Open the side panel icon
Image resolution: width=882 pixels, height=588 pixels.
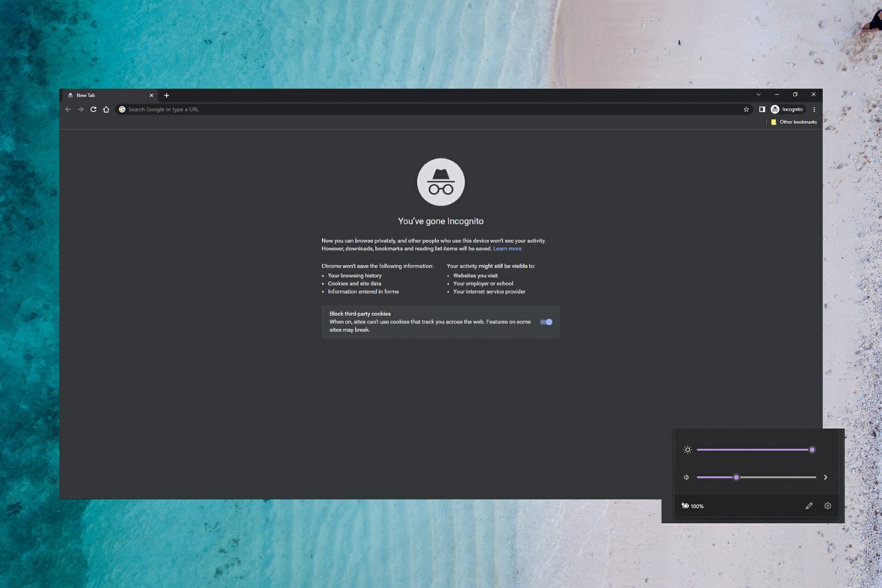(x=762, y=109)
